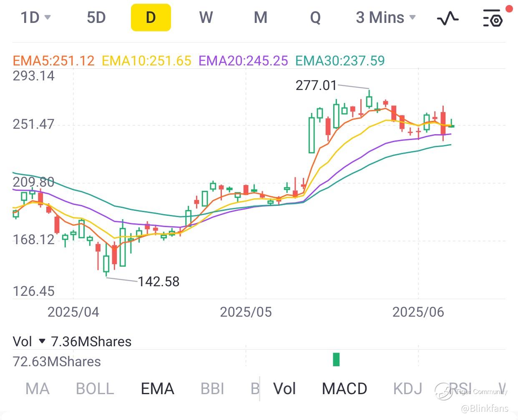Switch to quarterly Q chart
The height and width of the screenshot is (420, 518).
[315, 17]
